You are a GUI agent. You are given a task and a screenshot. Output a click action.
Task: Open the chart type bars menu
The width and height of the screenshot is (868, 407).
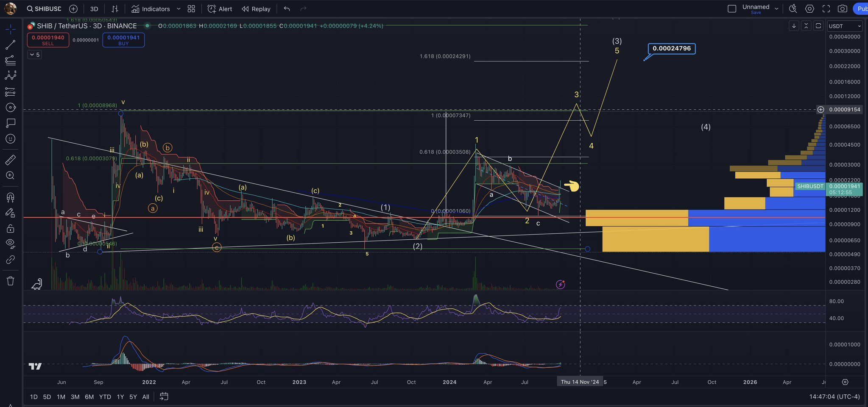coord(115,9)
